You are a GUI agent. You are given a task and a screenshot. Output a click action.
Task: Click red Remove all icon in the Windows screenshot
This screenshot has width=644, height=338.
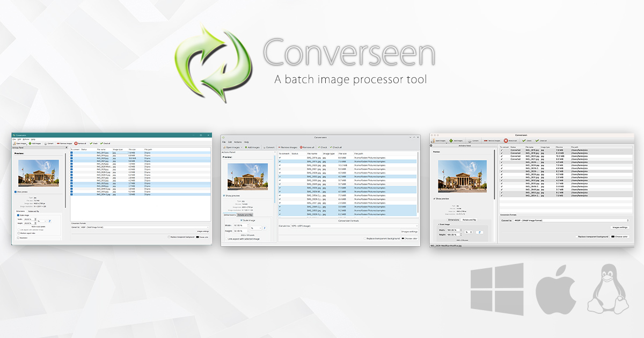pyautogui.click(x=76, y=144)
